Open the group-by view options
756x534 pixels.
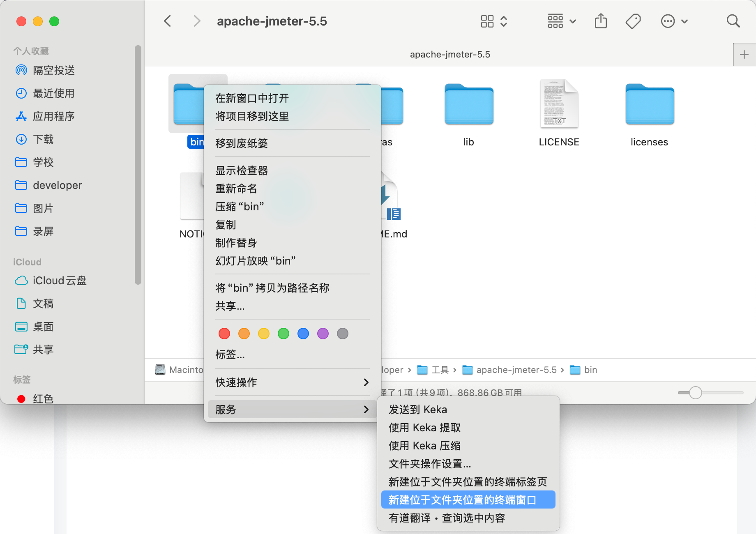coord(562,21)
